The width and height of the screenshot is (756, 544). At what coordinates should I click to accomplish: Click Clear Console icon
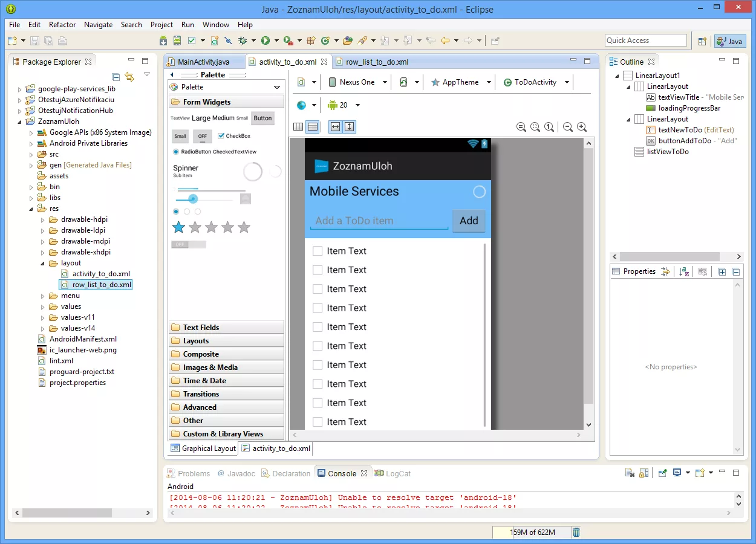click(630, 473)
